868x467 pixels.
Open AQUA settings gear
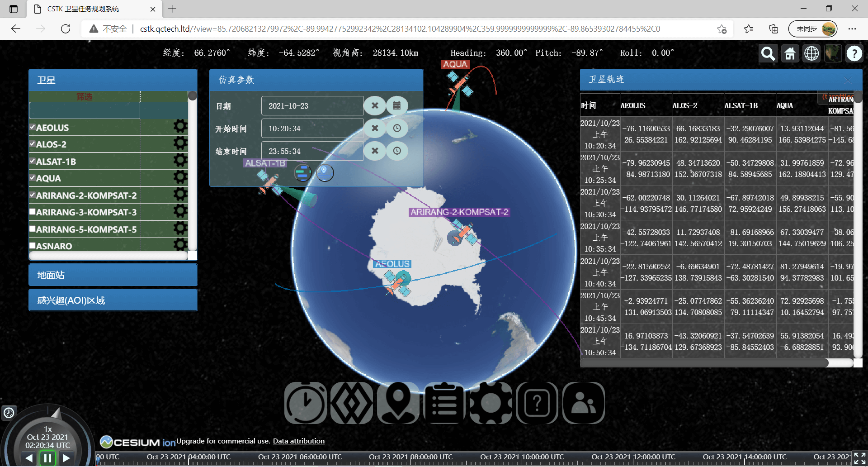pos(180,177)
